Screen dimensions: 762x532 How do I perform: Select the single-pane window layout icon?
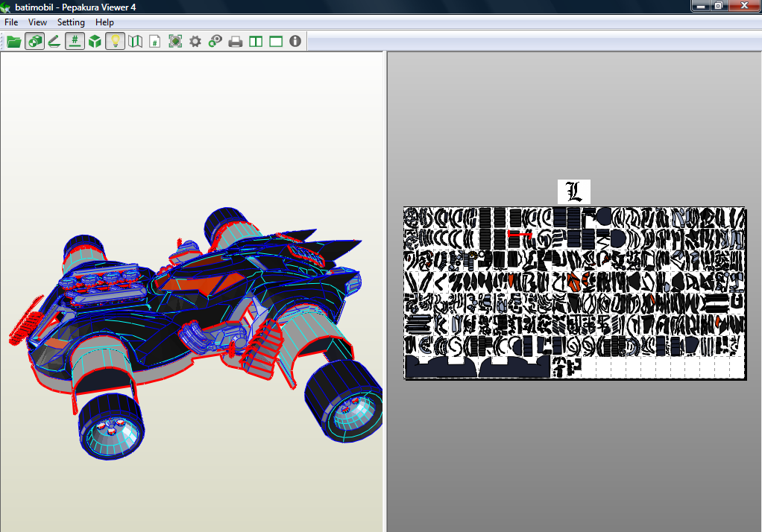pyautogui.click(x=276, y=41)
